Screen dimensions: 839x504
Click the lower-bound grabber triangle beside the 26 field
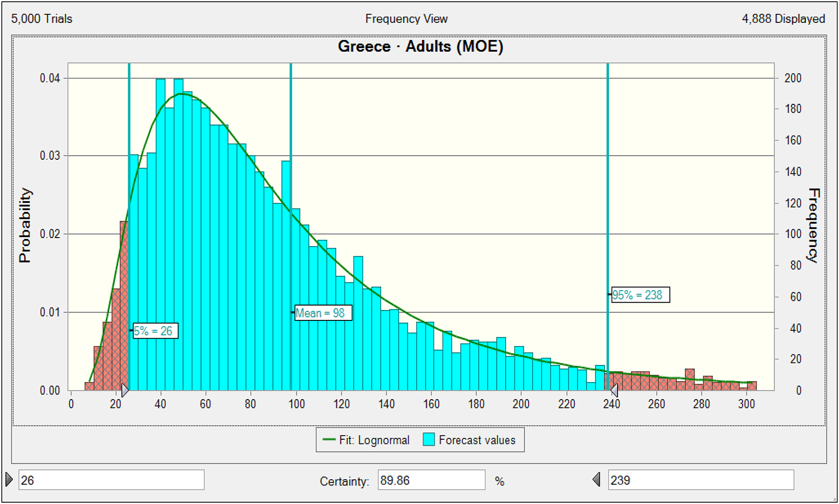point(9,479)
